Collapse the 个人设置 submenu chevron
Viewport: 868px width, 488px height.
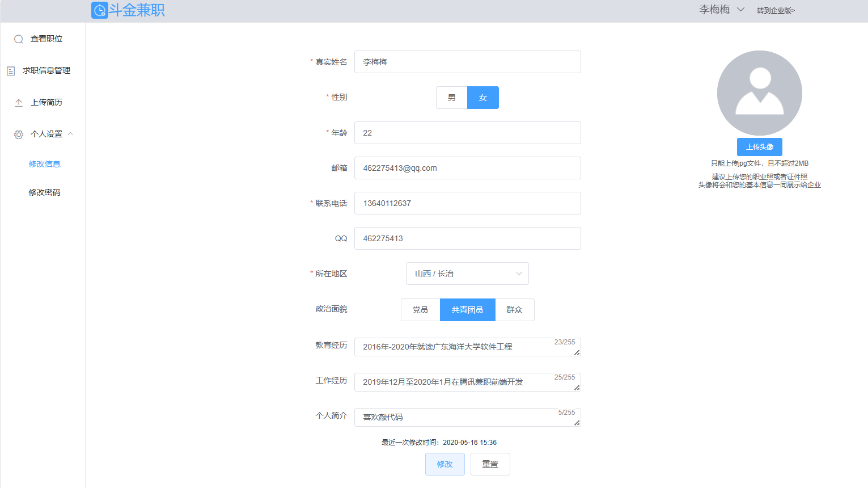point(70,134)
